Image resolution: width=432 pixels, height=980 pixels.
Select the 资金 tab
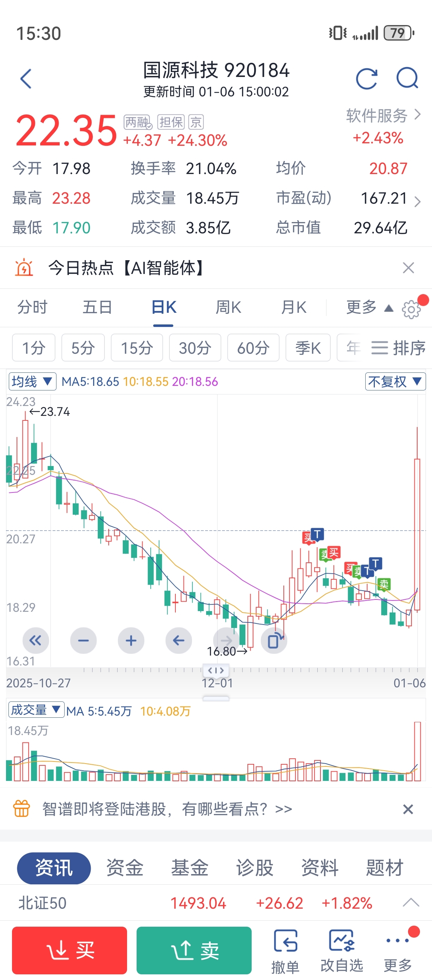pyautogui.click(x=125, y=868)
